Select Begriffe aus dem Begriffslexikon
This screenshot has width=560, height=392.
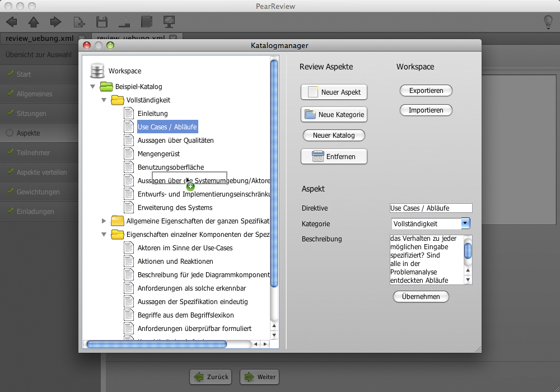pos(186,315)
